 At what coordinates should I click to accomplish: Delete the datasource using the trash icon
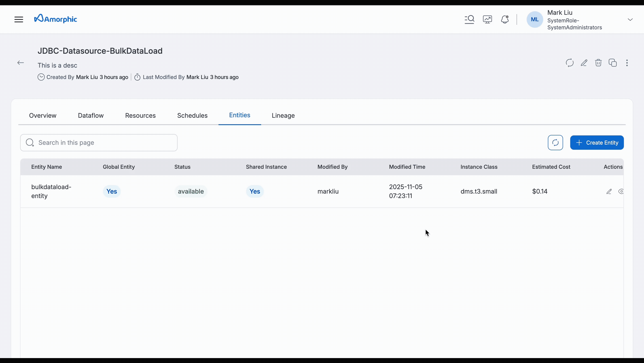coord(598,63)
